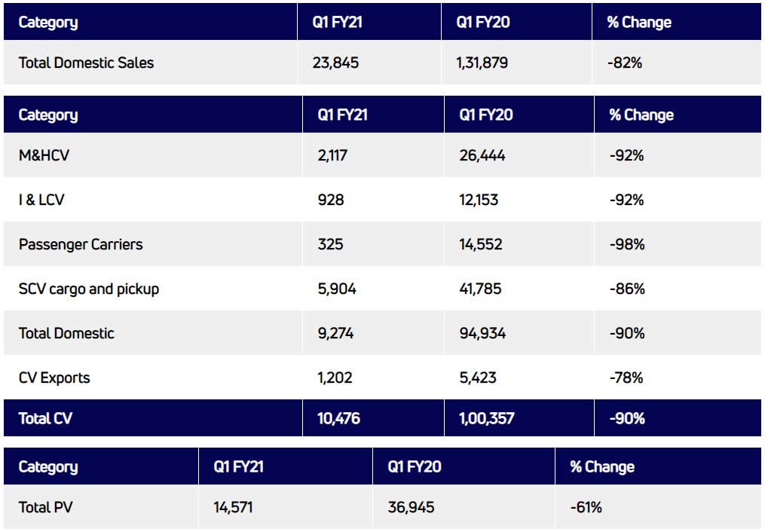Image resolution: width=765 pixels, height=532 pixels.
Task: Click the 1,00,357 Total CV figure
Action: 486,418
